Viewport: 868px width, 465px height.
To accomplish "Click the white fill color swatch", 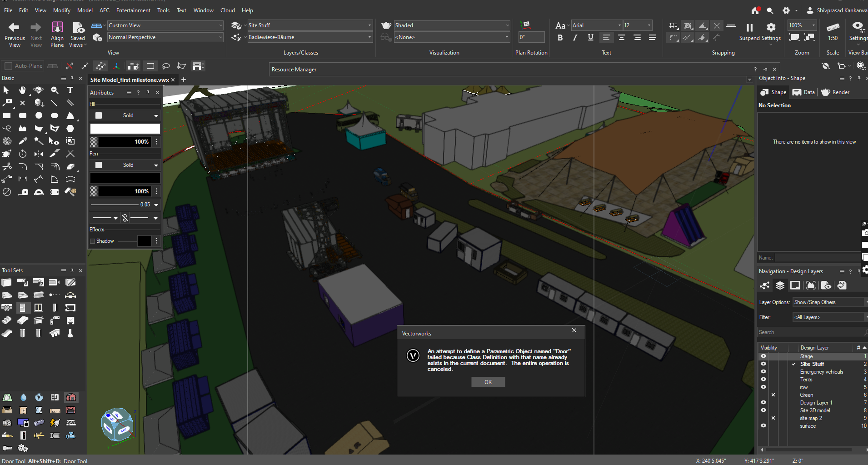I will 125,129.
